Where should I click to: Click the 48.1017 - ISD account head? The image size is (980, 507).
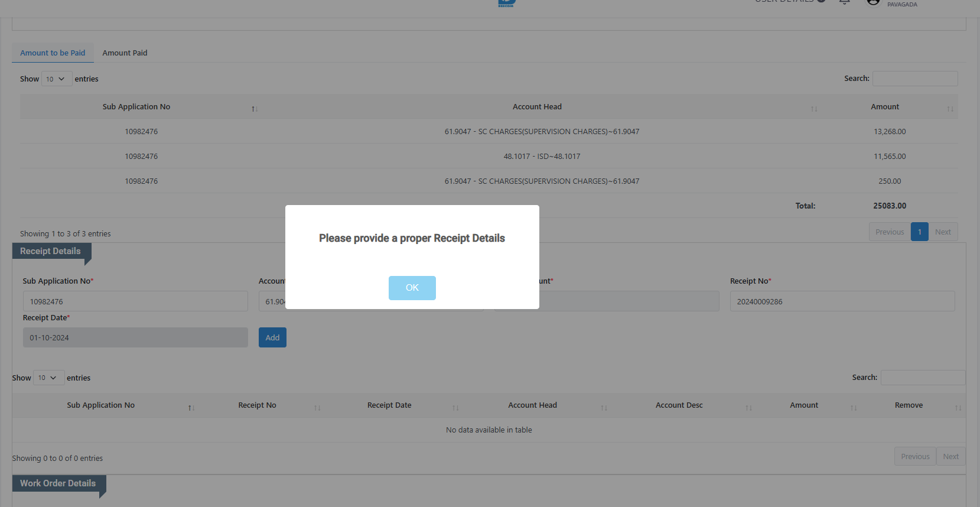pos(542,157)
